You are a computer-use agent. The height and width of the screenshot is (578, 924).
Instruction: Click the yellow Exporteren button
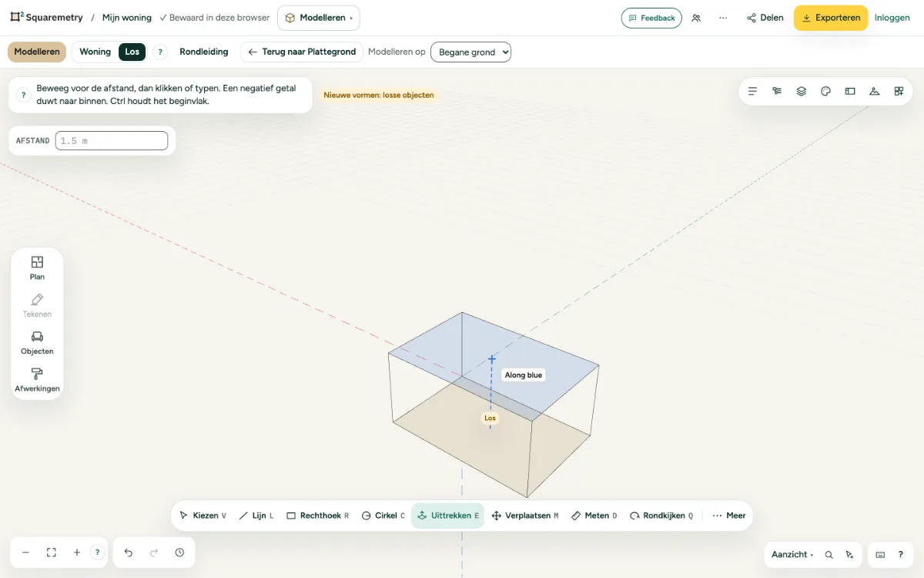(831, 18)
